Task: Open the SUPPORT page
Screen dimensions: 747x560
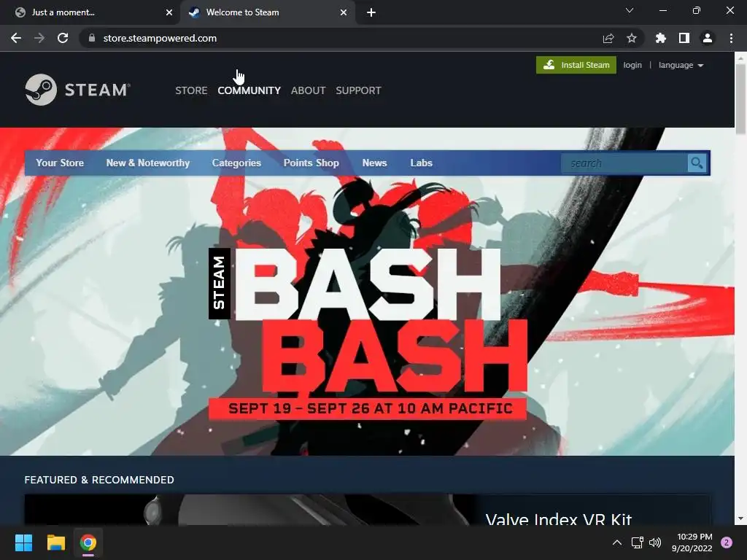Action: (358, 90)
